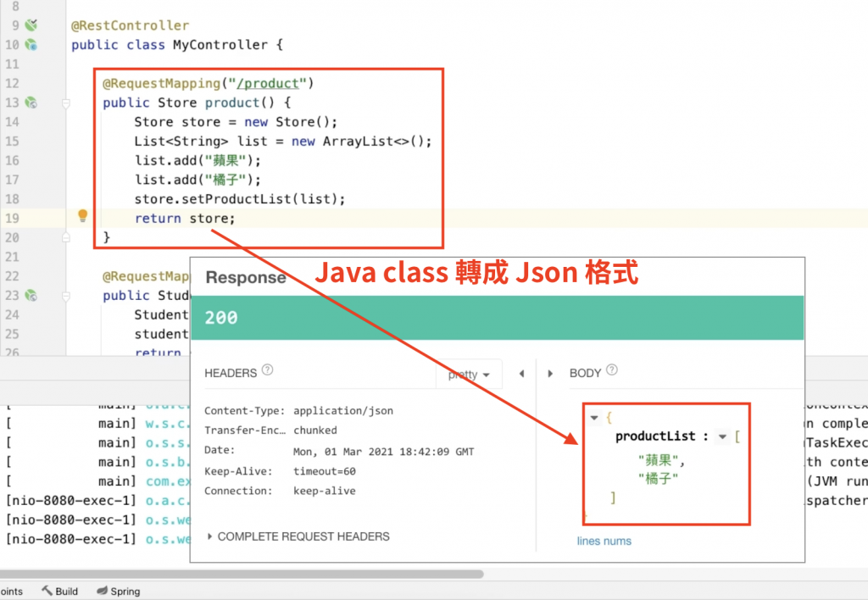
Task: Click the Response heading
Action: (246, 277)
